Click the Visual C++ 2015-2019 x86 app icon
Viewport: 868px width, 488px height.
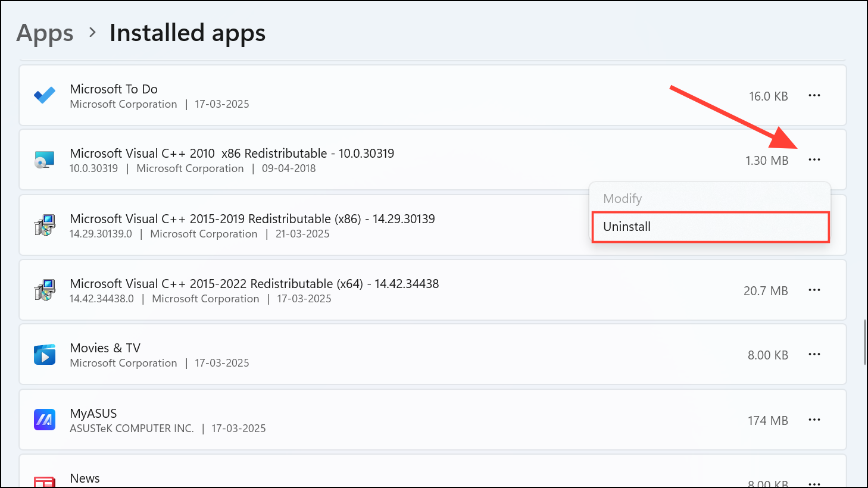click(45, 225)
